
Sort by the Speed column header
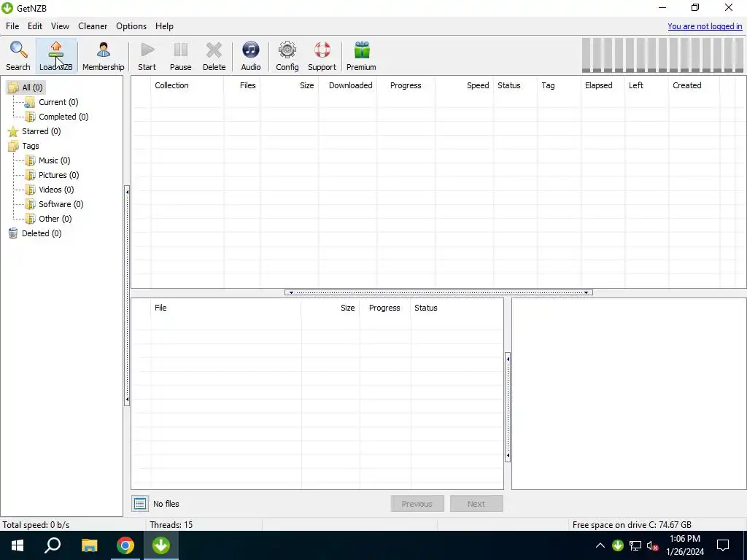(465, 85)
